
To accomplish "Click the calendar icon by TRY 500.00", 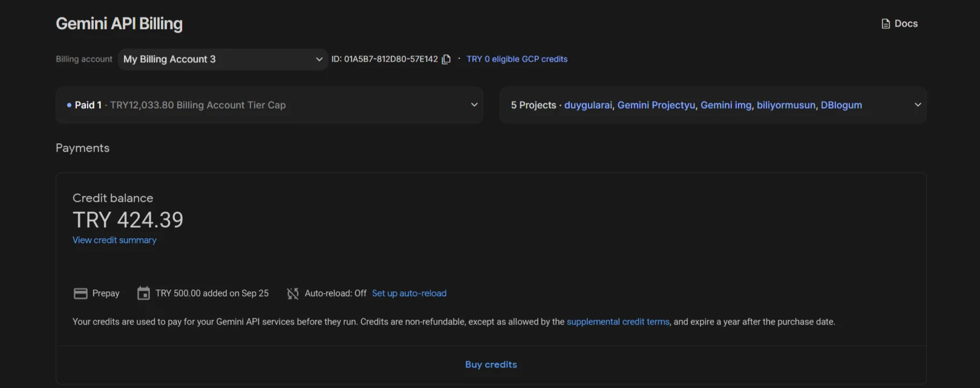I will [x=143, y=293].
